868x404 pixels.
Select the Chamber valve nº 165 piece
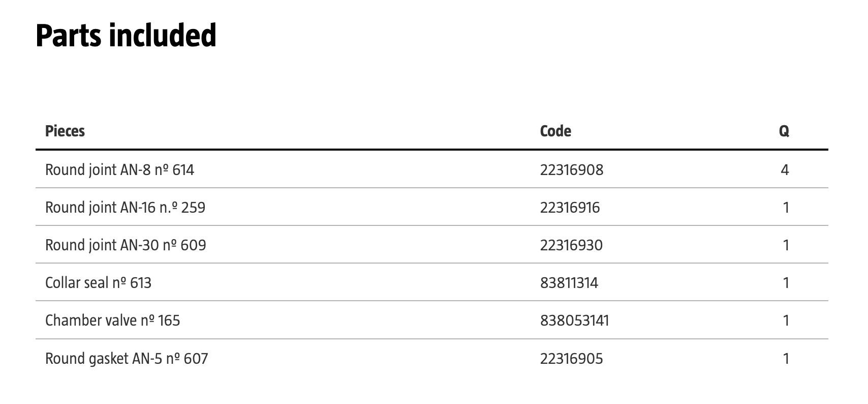click(112, 320)
